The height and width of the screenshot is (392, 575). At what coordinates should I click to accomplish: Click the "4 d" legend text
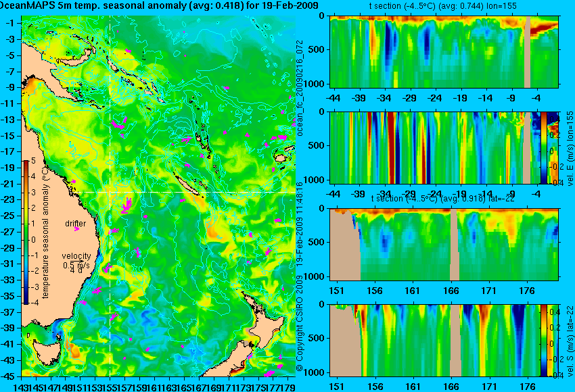[x=76, y=271]
